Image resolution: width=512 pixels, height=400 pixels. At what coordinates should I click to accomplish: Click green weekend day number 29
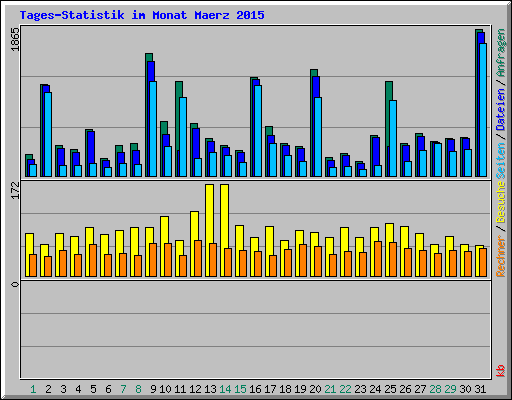click(450, 389)
